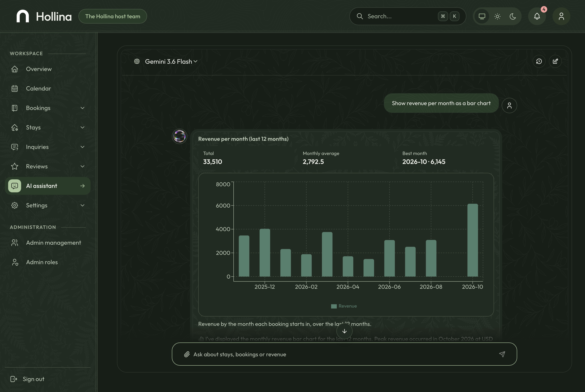Open the Gemini 3.6 Flash model dropdown
The height and width of the screenshot is (392, 585).
pyautogui.click(x=171, y=61)
